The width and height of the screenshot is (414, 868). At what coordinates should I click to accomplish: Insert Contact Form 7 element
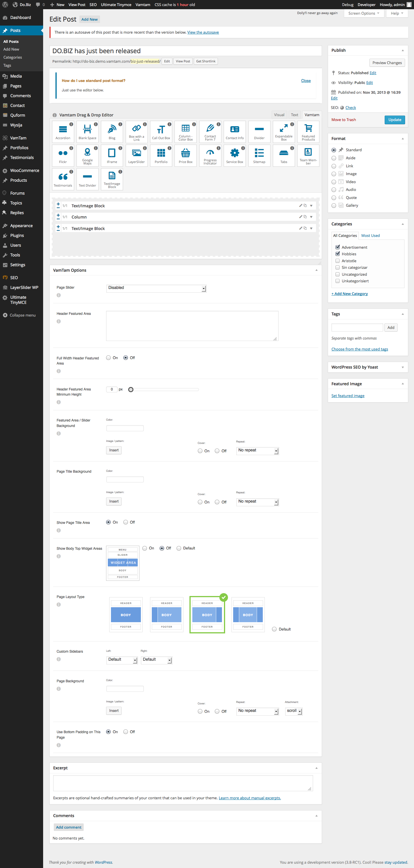coord(210,132)
